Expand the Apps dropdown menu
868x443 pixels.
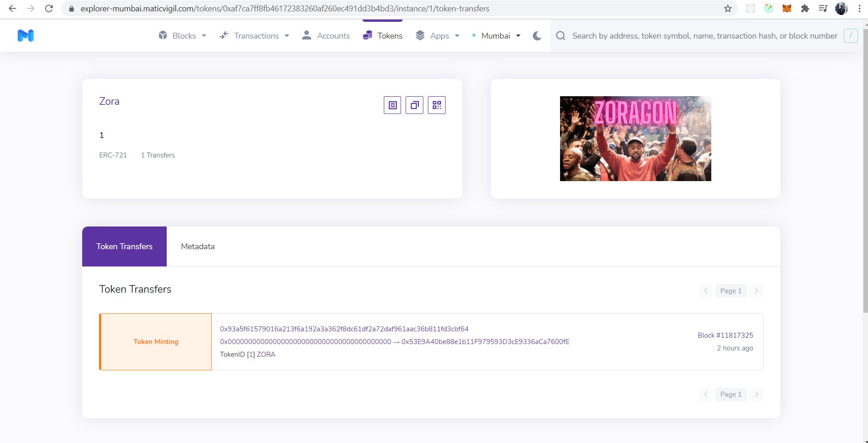click(x=437, y=36)
